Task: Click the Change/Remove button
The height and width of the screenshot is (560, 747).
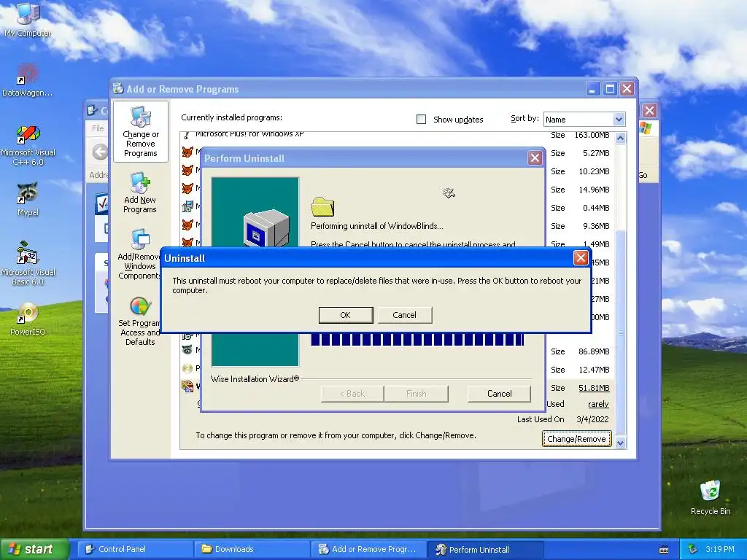Action: click(576, 438)
